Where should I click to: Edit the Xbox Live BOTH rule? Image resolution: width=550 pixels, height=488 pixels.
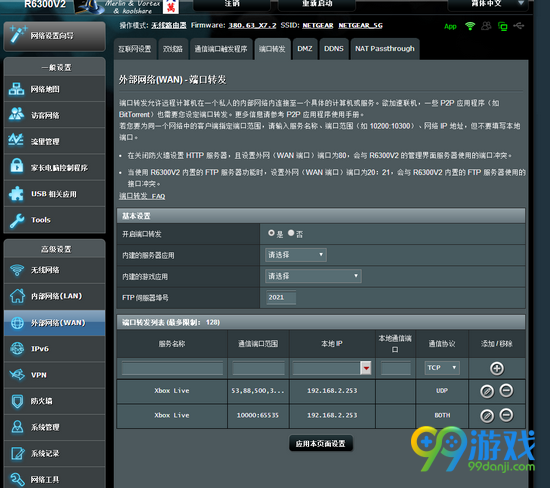pos(487,416)
